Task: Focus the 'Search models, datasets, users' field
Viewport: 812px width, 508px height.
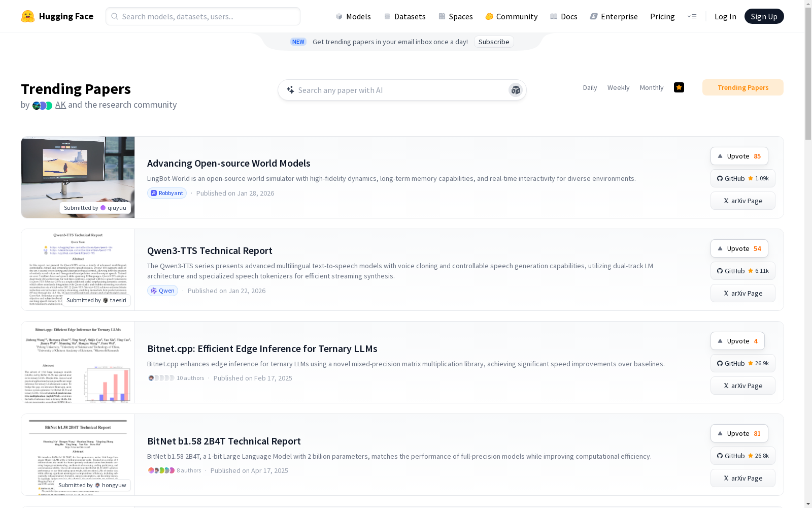Action: point(203,16)
